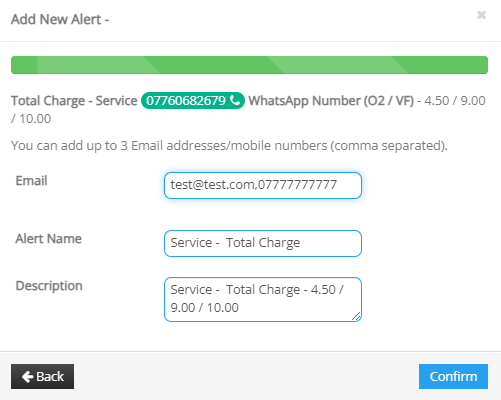Click the 'Total Charge - Service' heading text

(x=74, y=101)
